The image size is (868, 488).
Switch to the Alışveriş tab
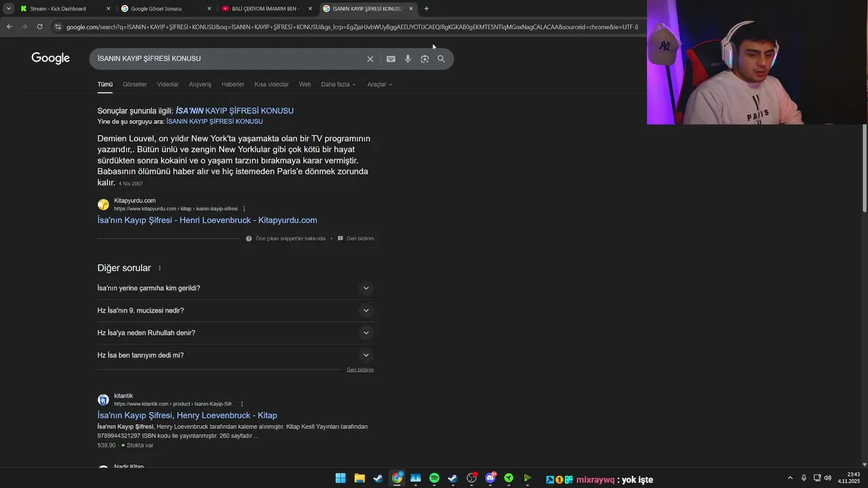tap(200, 85)
